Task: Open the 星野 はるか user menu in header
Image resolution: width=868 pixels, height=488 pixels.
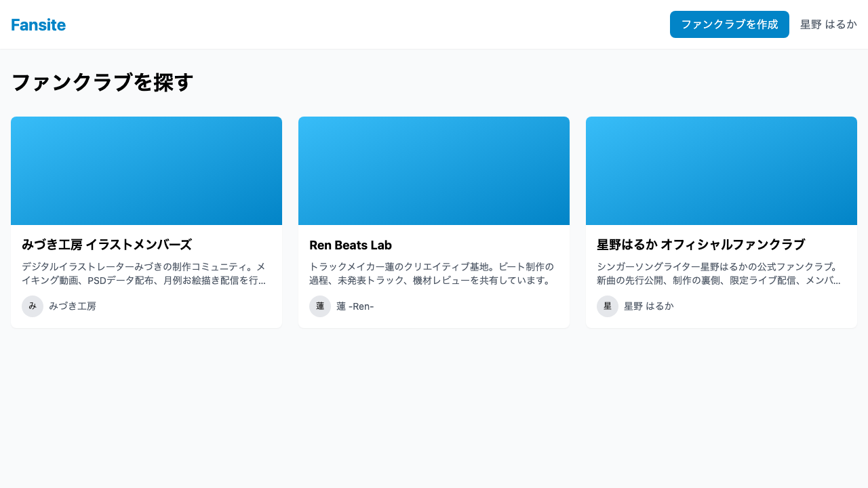Action: tap(829, 24)
